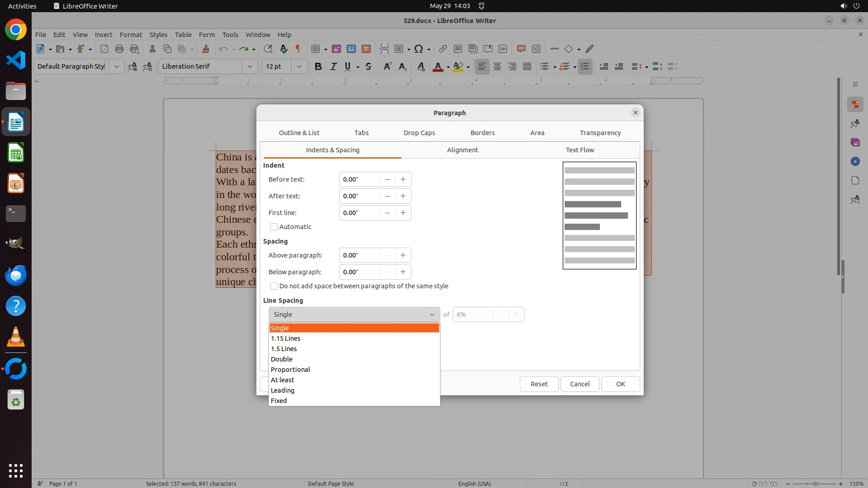This screenshot has height=488, width=868.
Task: Increase the Before text indent value
Action: 403,179
